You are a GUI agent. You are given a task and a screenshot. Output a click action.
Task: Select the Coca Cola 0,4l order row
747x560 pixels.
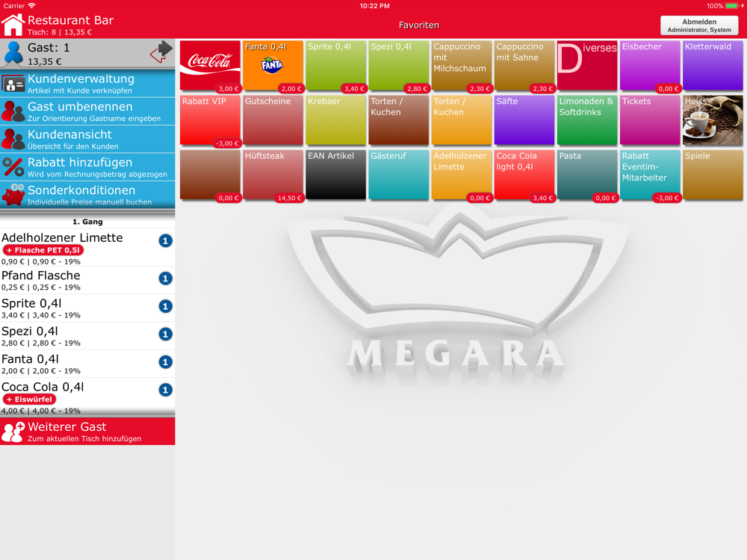coord(87,397)
